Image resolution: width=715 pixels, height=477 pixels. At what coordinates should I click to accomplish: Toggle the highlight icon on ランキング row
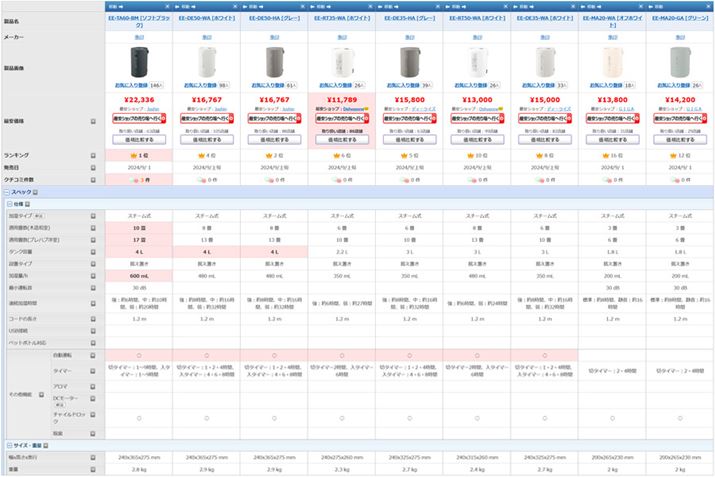pyautogui.click(x=93, y=155)
